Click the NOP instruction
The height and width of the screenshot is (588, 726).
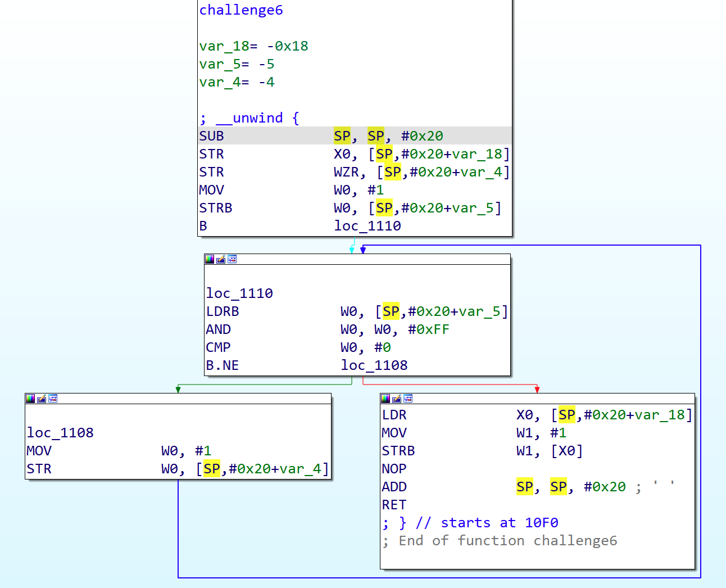coord(394,469)
